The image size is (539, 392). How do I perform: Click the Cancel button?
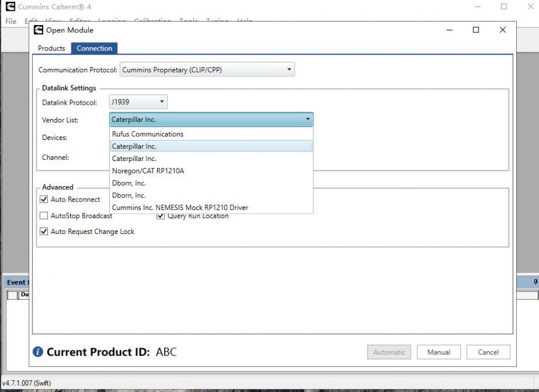point(489,353)
